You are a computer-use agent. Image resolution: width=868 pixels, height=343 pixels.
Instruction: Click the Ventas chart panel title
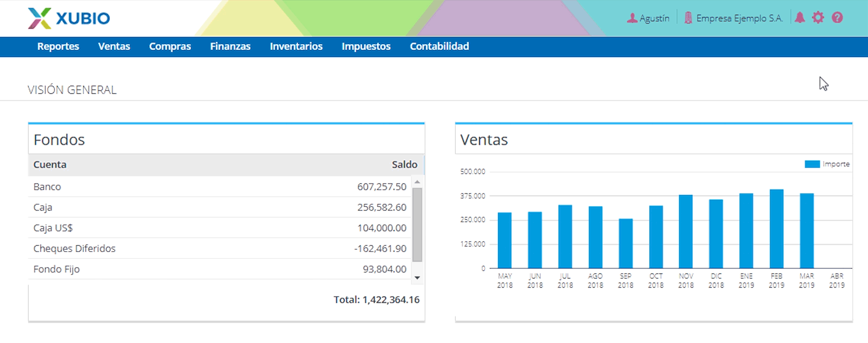pos(484,140)
